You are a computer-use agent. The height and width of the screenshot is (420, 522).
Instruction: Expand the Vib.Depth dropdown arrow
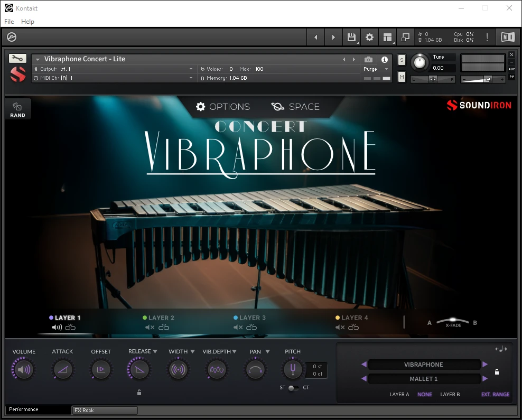pos(235,351)
